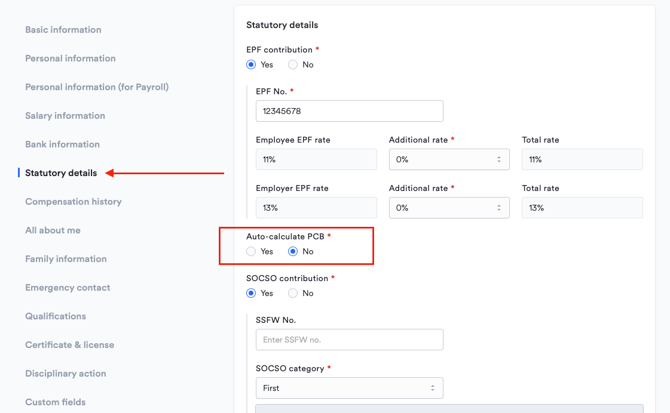
Task: Navigate to Salary information
Action: [65, 116]
